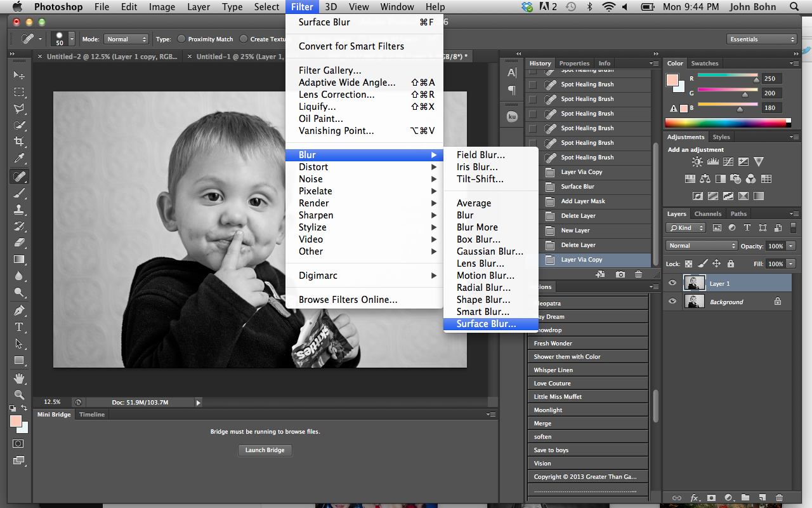The image size is (812, 508).
Task: Click the R color slider
Action: (x=728, y=76)
